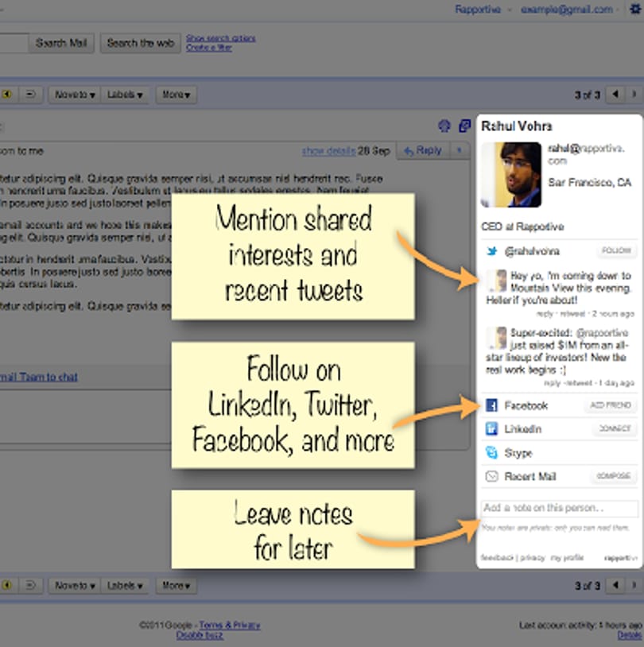Click the Recent Mail label in sidebar
The image size is (644, 647).
click(x=530, y=477)
